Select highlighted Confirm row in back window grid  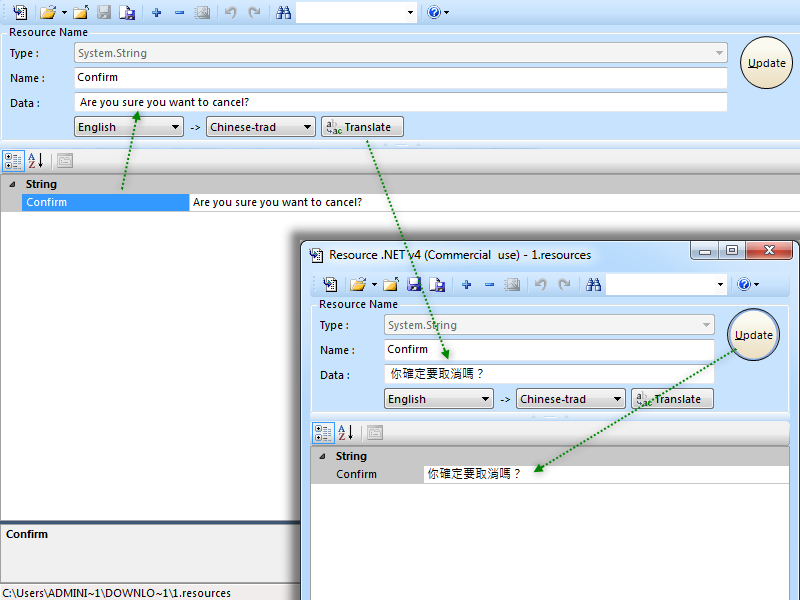pos(105,203)
